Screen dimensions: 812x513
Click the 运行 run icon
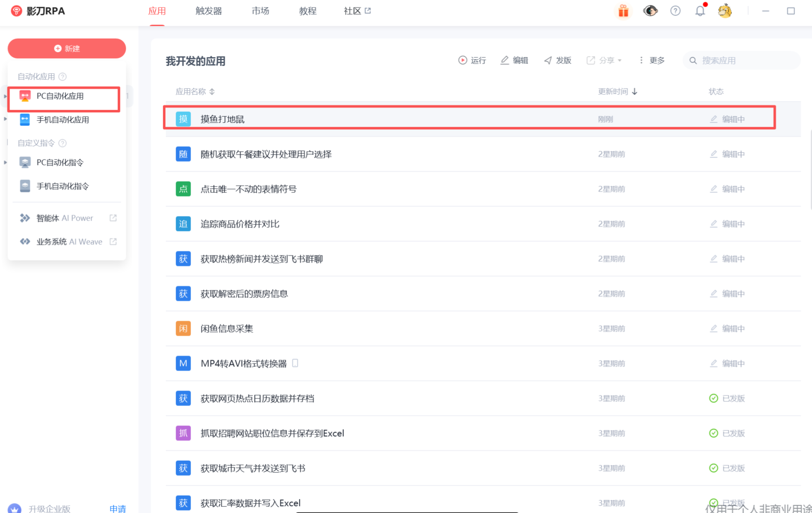tap(462, 61)
